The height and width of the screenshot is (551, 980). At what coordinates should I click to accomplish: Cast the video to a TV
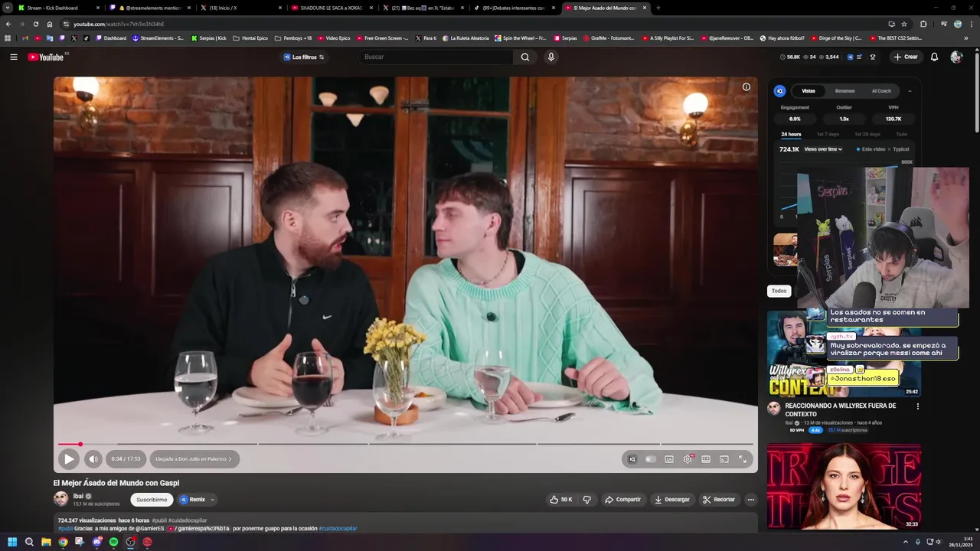tap(724, 459)
